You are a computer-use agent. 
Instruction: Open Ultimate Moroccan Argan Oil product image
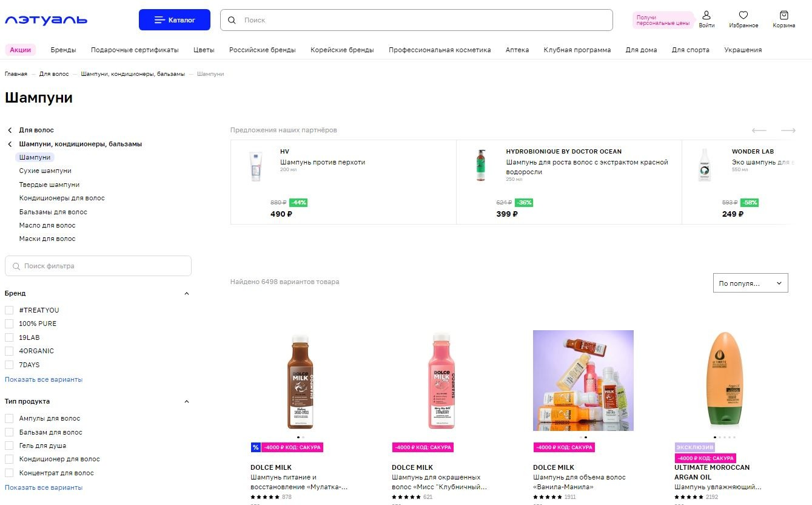click(x=725, y=381)
